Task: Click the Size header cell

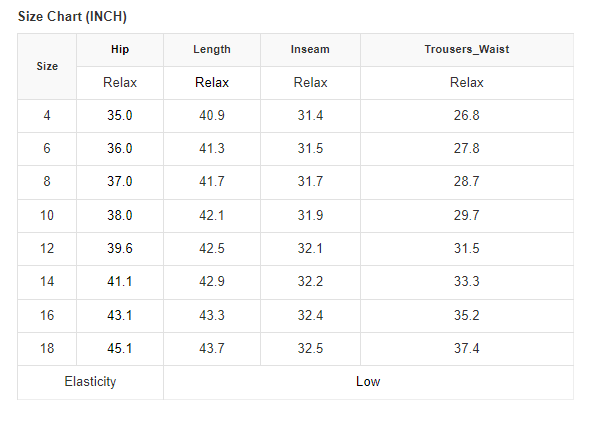Action: [x=47, y=66]
